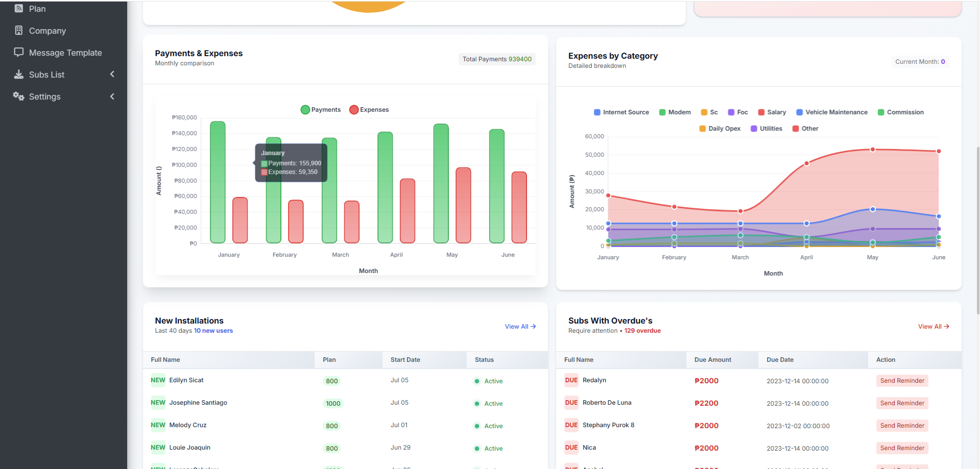Click the March Expenses red bar

352,222
